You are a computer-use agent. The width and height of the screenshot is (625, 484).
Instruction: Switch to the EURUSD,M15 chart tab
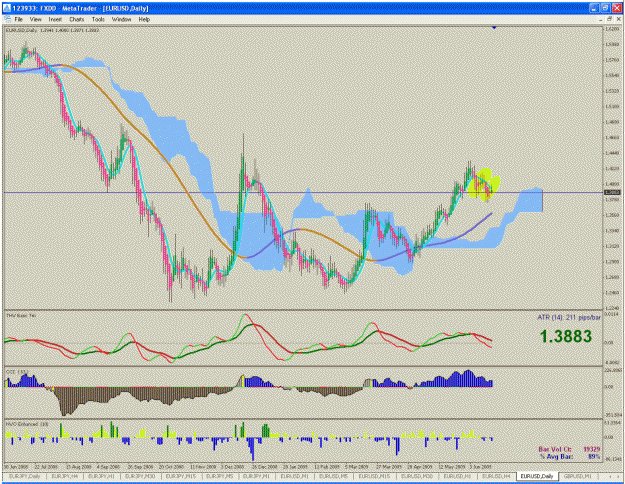coord(374,476)
